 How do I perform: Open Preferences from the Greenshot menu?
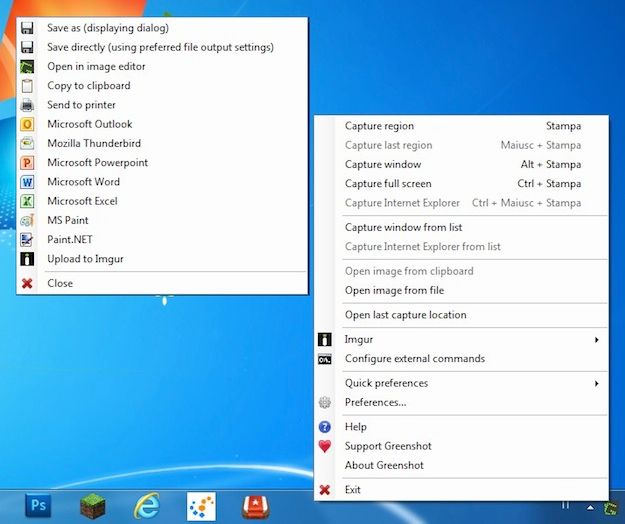375,403
